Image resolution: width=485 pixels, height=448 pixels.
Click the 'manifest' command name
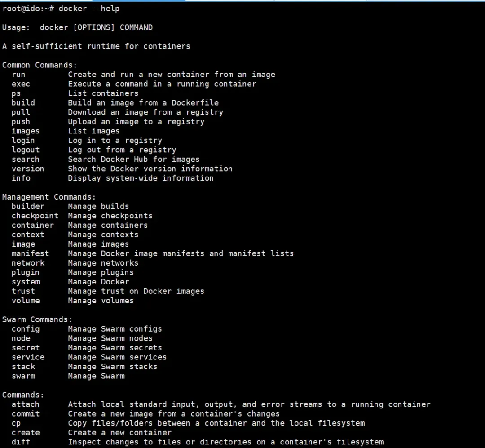31,253
